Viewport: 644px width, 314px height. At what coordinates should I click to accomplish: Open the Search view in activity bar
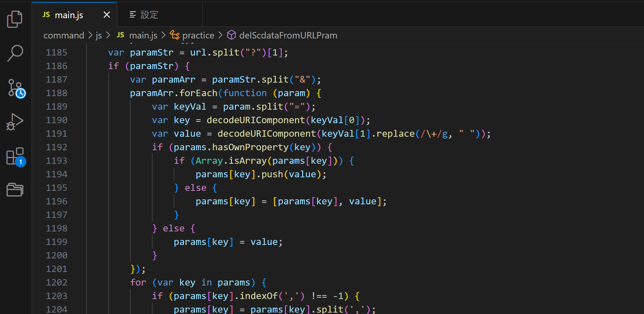pyautogui.click(x=15, y=53)
